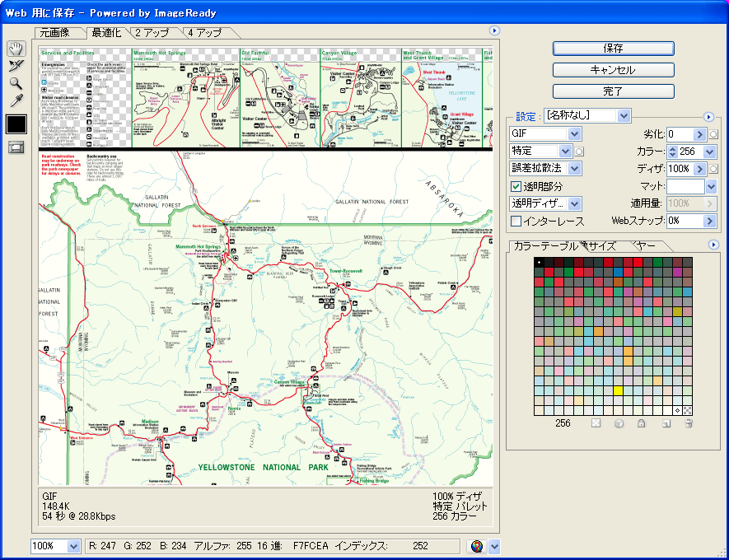This screenshot has width=729, height=560.
Task: Click the delete color trash icon
Action: [x=689, y=423]
